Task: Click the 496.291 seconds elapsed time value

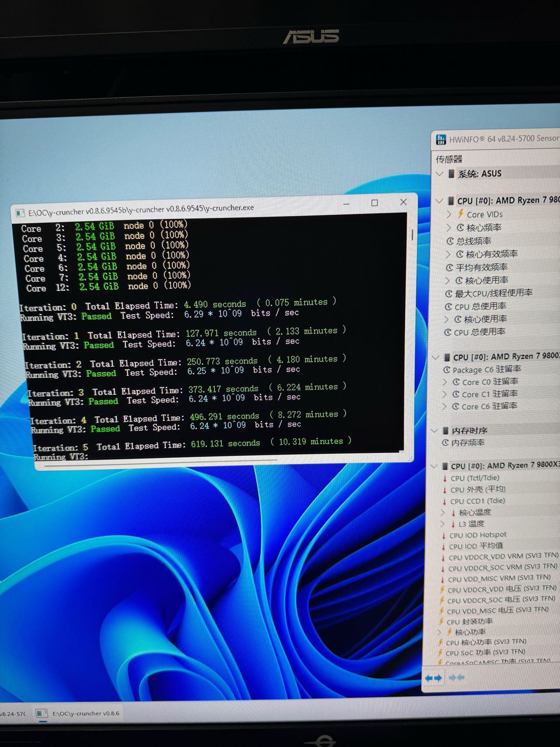Action: coord(224,416)
